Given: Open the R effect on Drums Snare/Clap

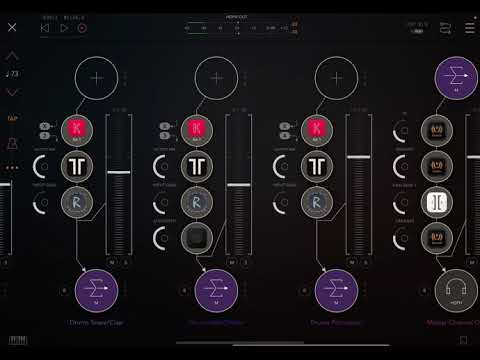Looking at the screenshot, I should click(77, 202).
